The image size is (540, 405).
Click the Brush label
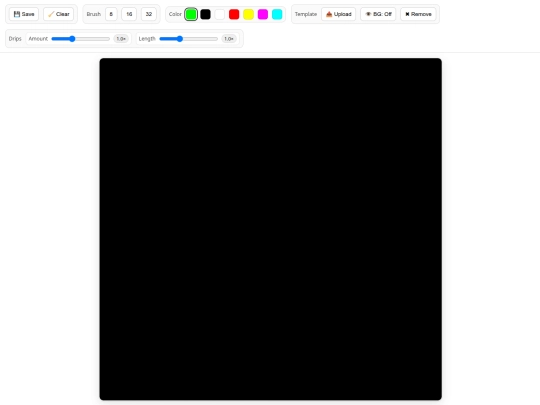(94, 14)
